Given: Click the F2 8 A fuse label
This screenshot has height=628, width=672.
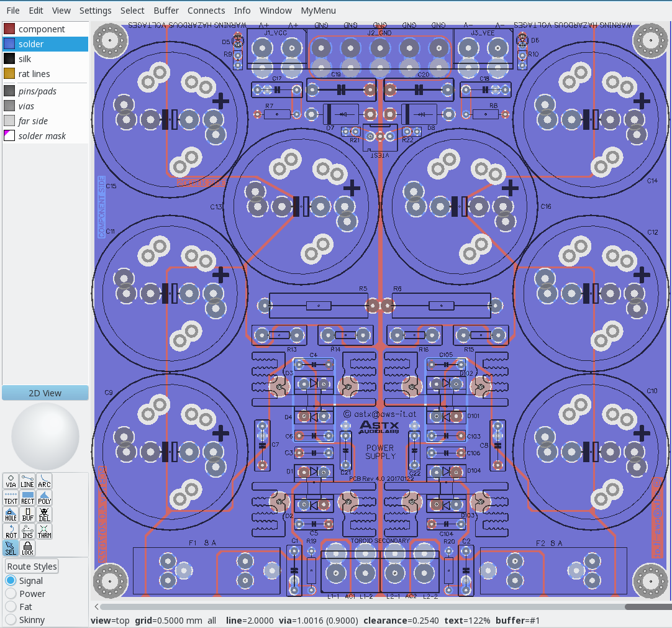Looking at the screenshot, I should pyautogui.click(x=549, y=543).
